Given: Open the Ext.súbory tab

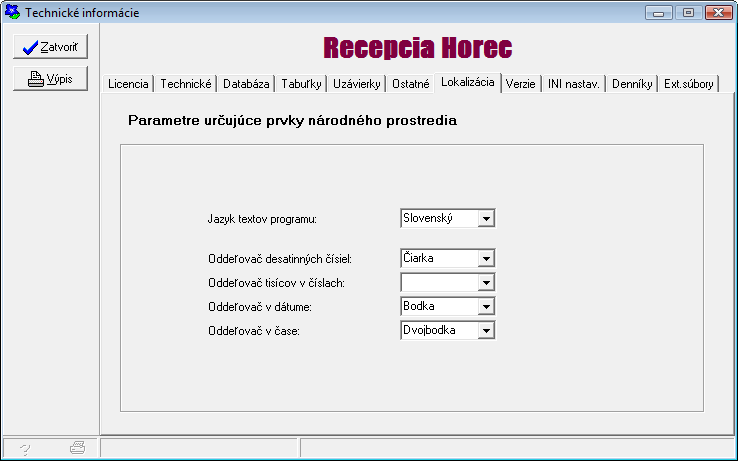Looking at the screenshot, I should point(689,85).
